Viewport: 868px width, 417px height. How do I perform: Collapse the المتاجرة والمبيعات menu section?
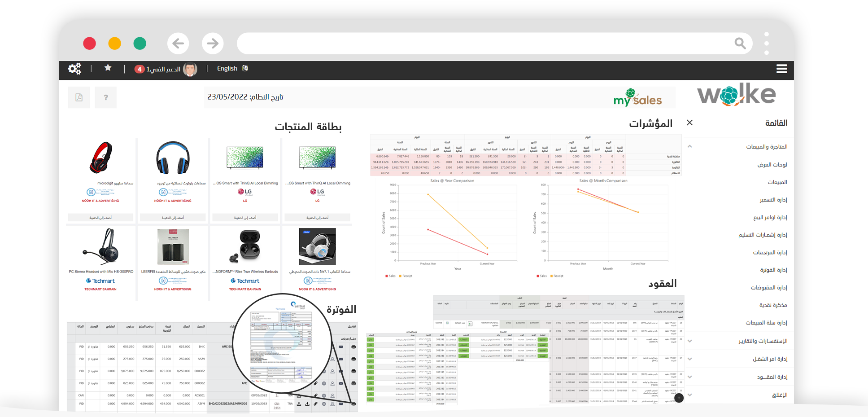coord(689,146)
